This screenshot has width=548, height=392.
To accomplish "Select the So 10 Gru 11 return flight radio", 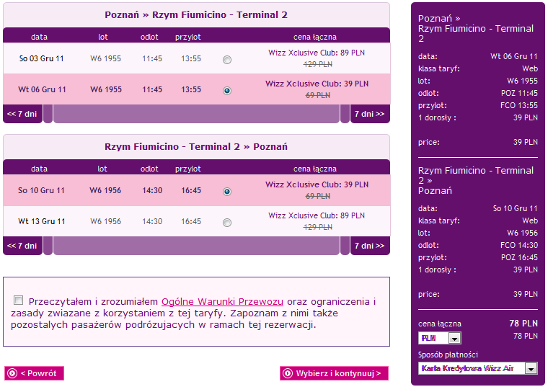I will click(x=227, y=192).
